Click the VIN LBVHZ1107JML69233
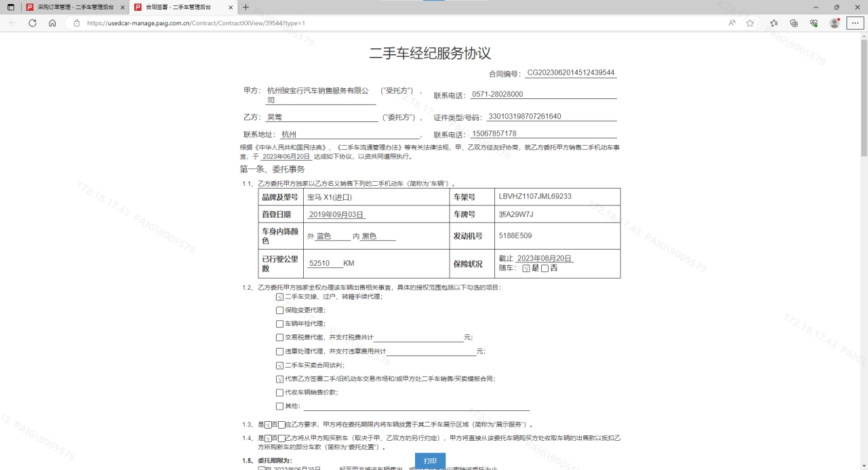868x470 pixels. [535, 197]
